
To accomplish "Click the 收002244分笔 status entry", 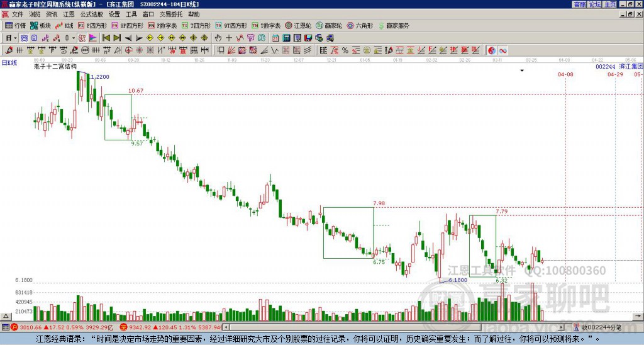I will [597, 327].
